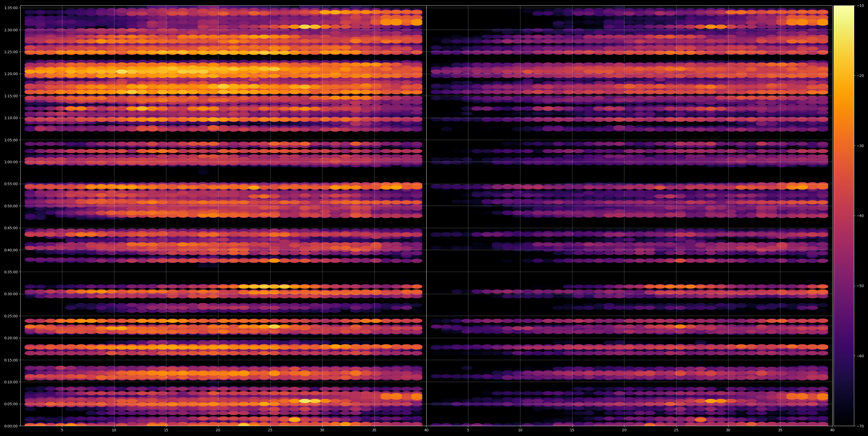Pick the 1:30:00 time axis label
868x436 pixels.
(11, 30)
